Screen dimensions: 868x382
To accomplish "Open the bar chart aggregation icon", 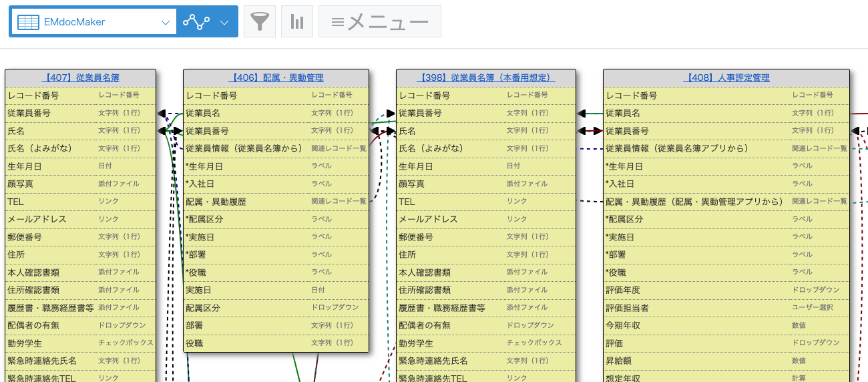I will (297, 22).
